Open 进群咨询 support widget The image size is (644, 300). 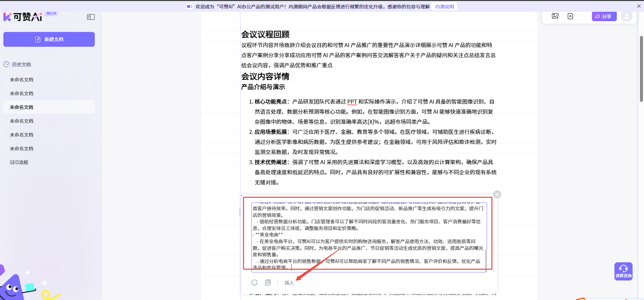tap(623, 271)
